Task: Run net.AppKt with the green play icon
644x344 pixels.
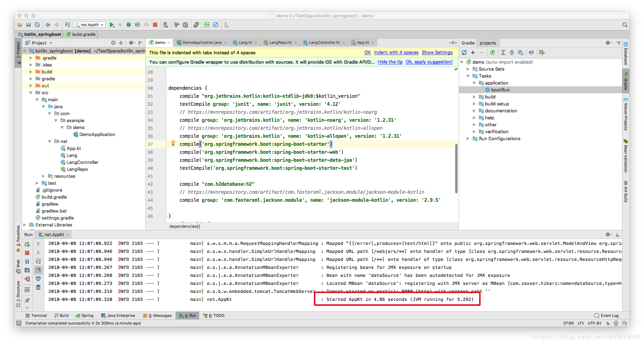Action: (112, 25)
